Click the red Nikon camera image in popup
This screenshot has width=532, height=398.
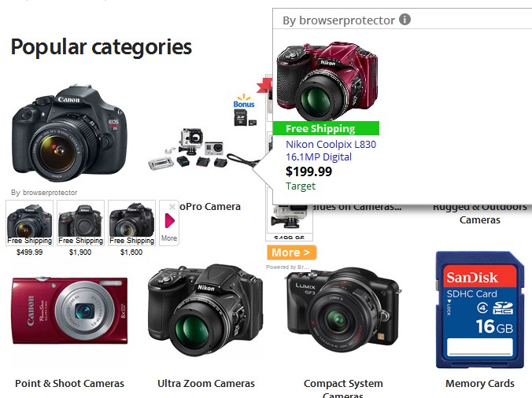click(327, 81)
